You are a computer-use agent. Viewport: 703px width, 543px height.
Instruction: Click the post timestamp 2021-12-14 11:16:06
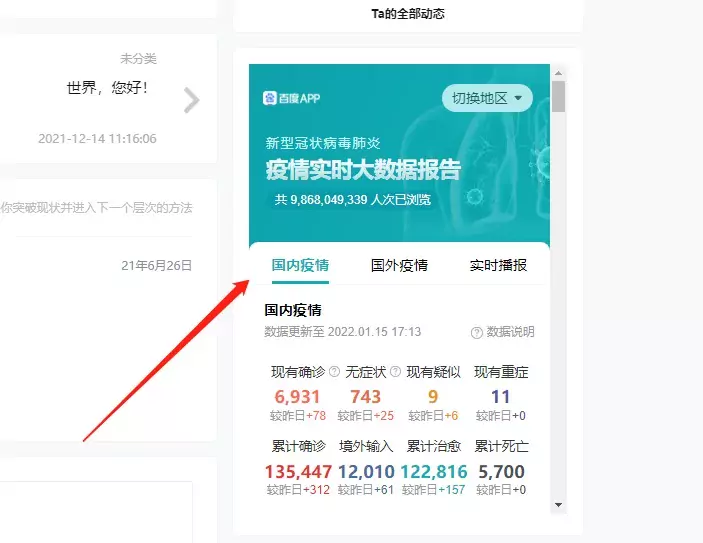(97, 139)
